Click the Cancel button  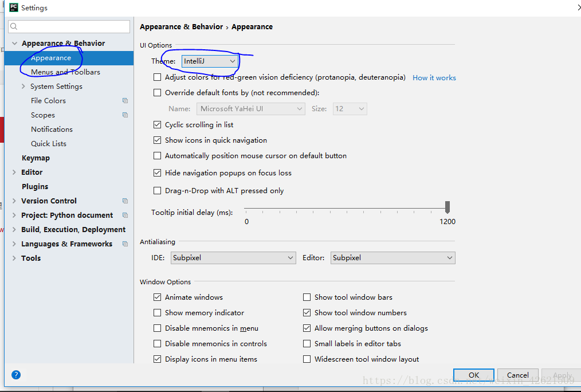517,375
